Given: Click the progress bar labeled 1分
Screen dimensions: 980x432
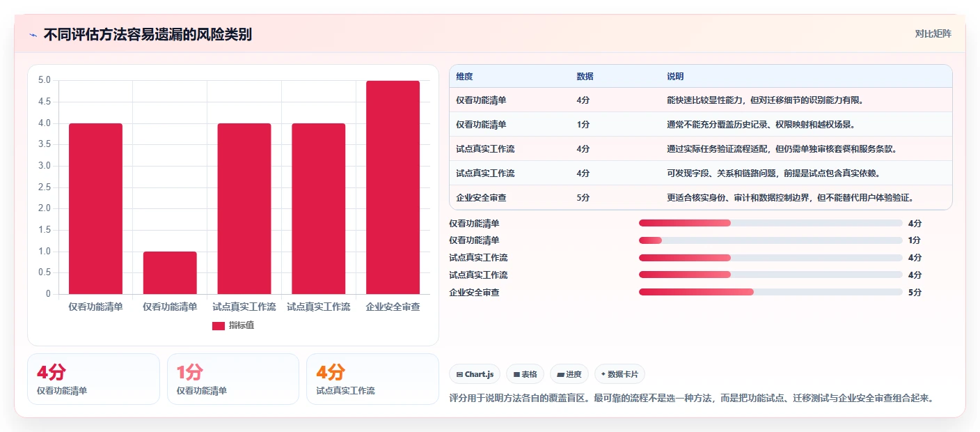Looking at the screenshot, I should pyautogui.click(x=770, y=240).
